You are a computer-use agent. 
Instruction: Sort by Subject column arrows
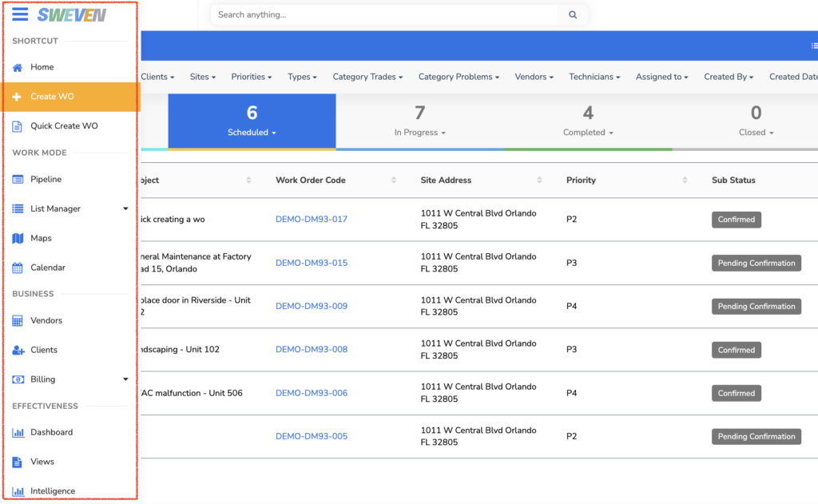[248, 180]
